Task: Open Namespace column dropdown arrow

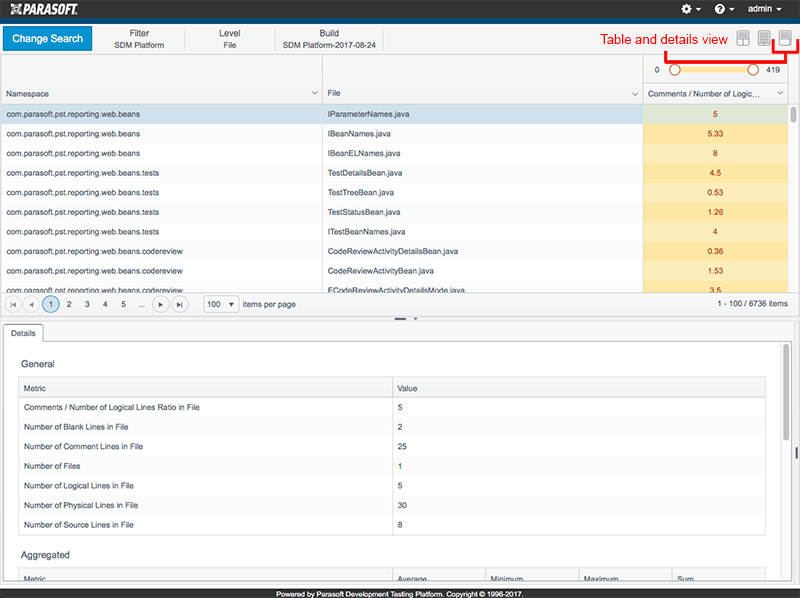Action: pos(314,93)
